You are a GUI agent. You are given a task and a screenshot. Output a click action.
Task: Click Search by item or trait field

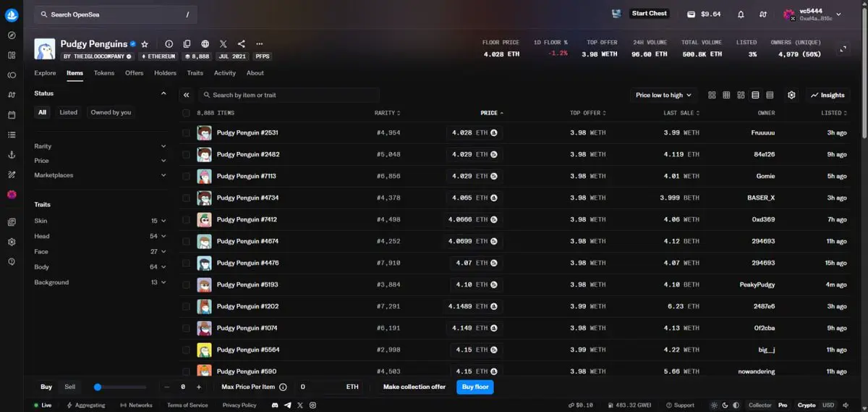pyautogui.click(x=289, y=95)
